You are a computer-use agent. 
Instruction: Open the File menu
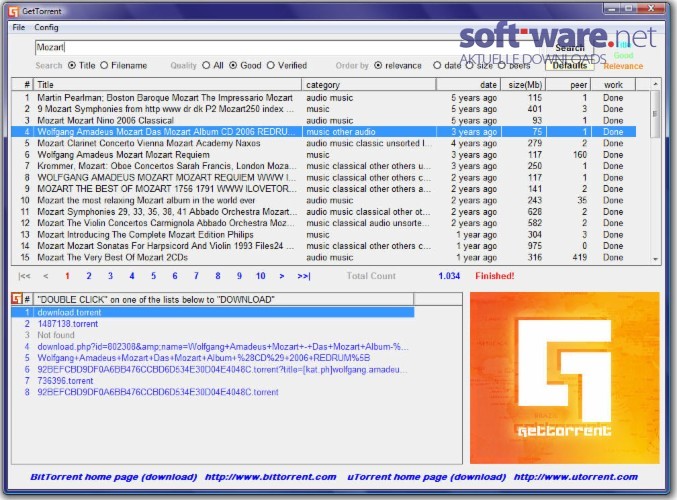point(19,27)
